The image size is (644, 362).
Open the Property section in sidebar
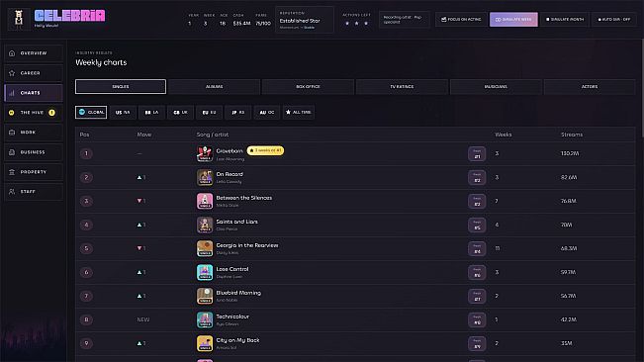[34, 172]
